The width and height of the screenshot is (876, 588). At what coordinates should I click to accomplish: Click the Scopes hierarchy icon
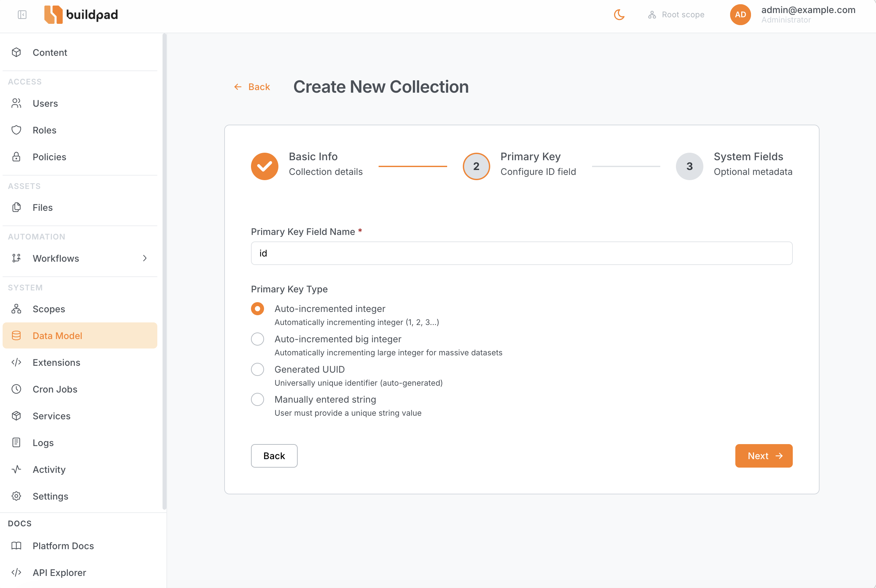(x=16, y=309)
